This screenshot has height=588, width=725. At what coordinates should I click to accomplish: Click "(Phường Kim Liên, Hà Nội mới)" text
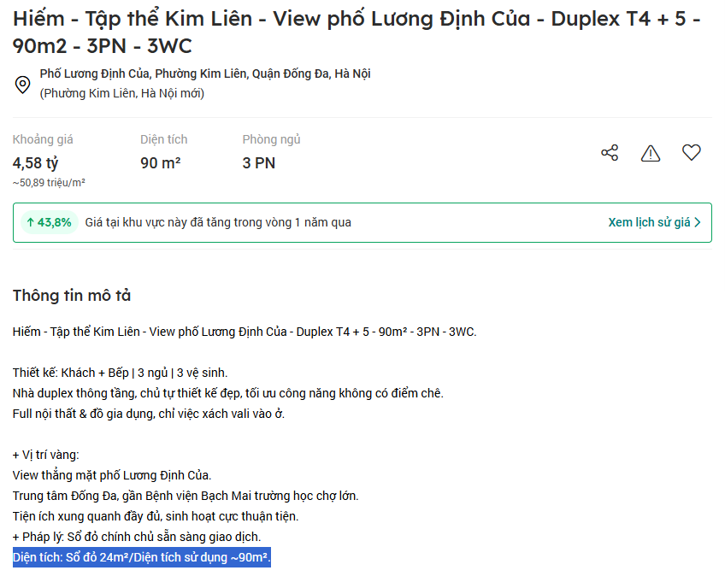(122, 93)
